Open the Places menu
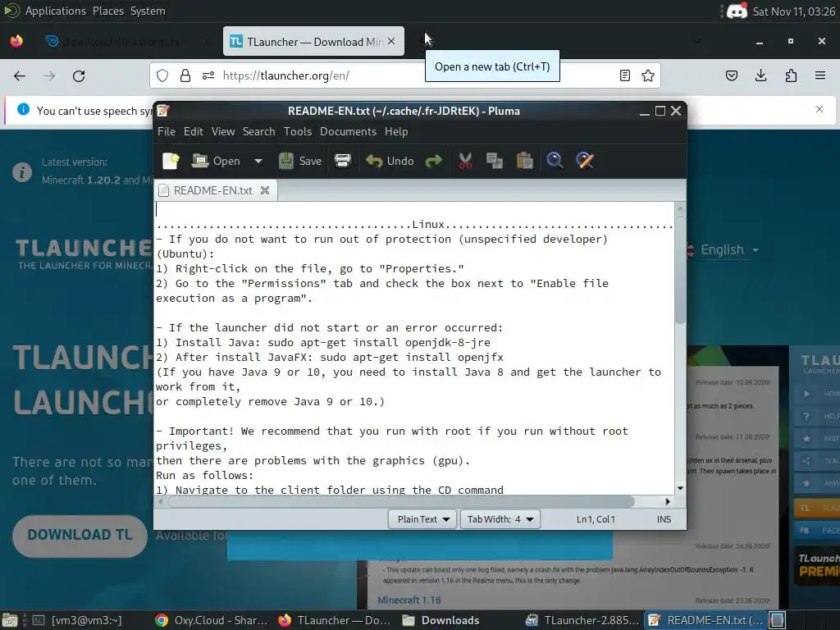 point(108,11)
